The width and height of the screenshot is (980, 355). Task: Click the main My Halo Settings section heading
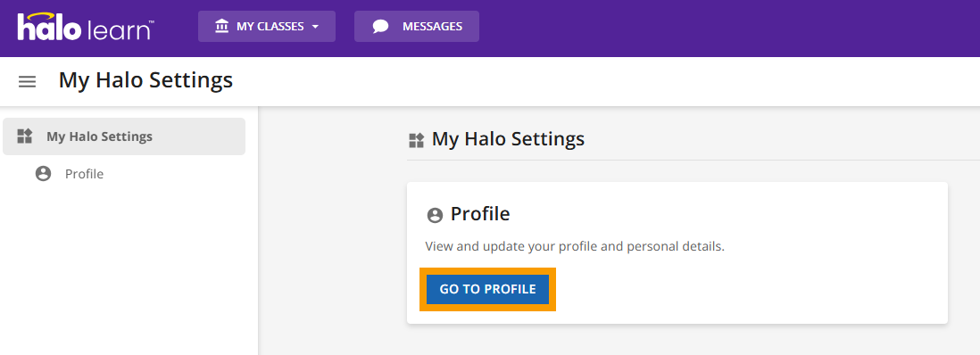508,139
